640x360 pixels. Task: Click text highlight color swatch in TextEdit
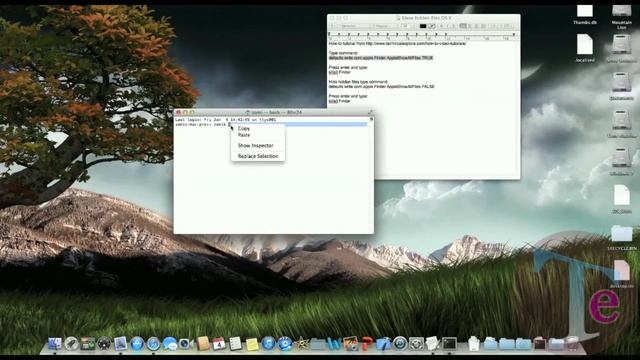[432, 26]
